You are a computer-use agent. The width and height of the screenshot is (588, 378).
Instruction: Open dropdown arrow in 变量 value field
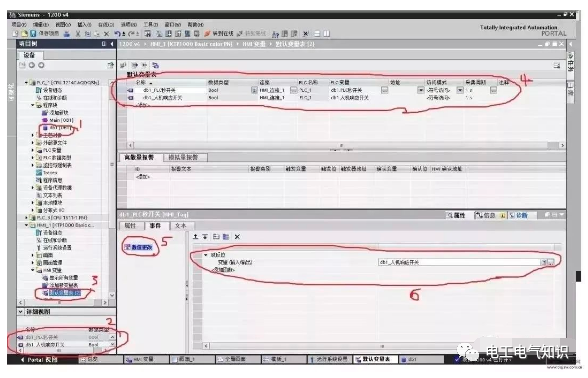tap(543, 262)
